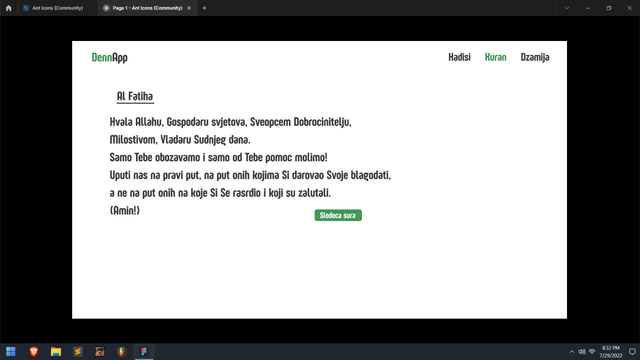Restore down the Figma window

[x=609, y=8]
